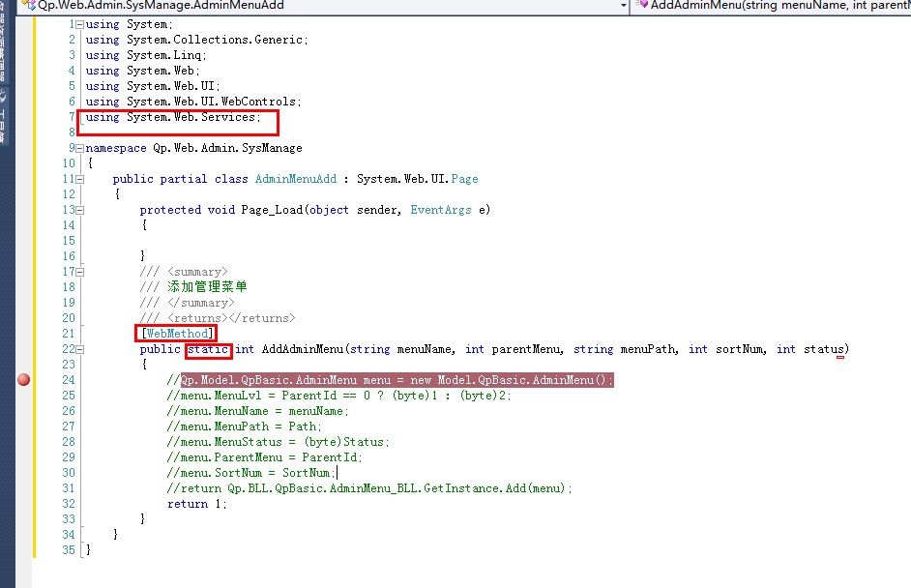Image resolution: width=911 pixels, height=588 pixels.
Task: Click the 'return 1;' statement
Action: pyautogui.click(x=197, y=504)
